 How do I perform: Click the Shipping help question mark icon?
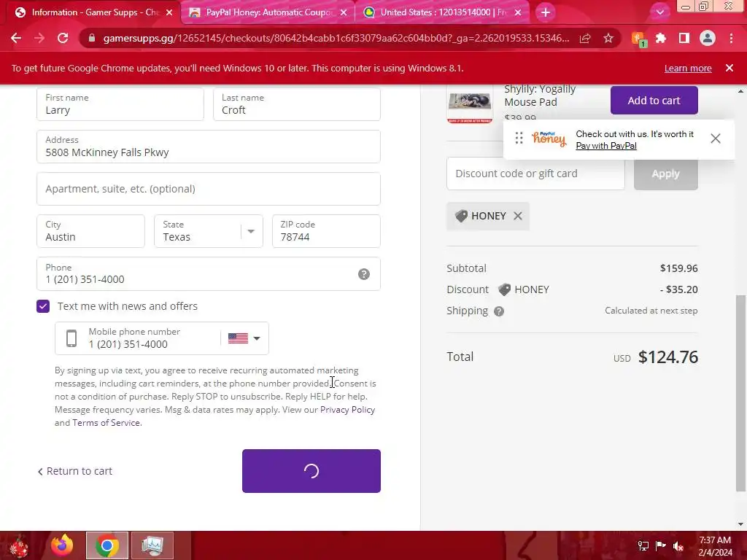pos(499,311)
